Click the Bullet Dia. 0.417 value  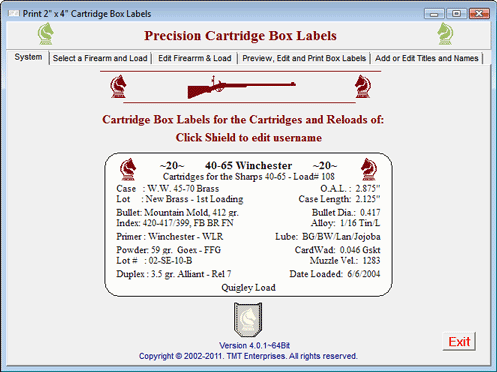370,213
